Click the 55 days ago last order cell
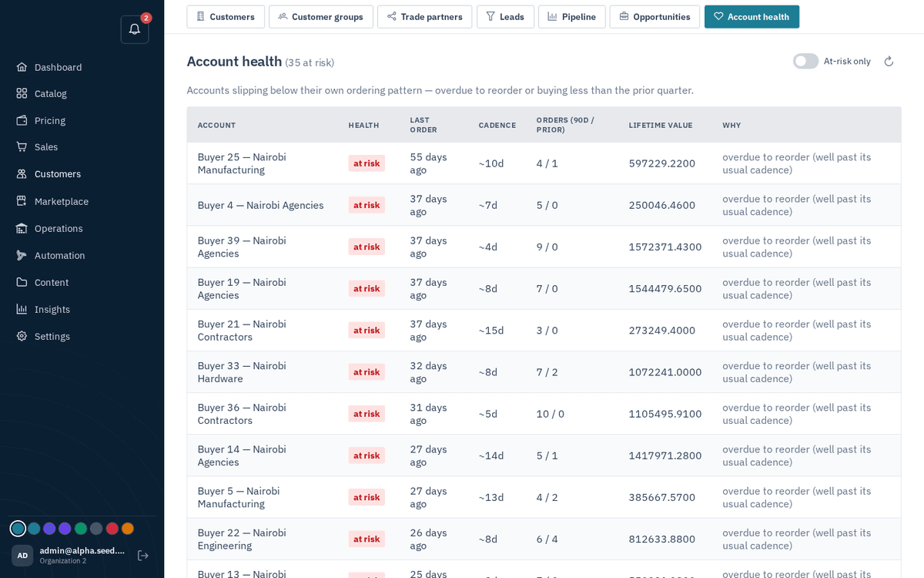Screen dimensions: 924x578 (x=428, y=163)
